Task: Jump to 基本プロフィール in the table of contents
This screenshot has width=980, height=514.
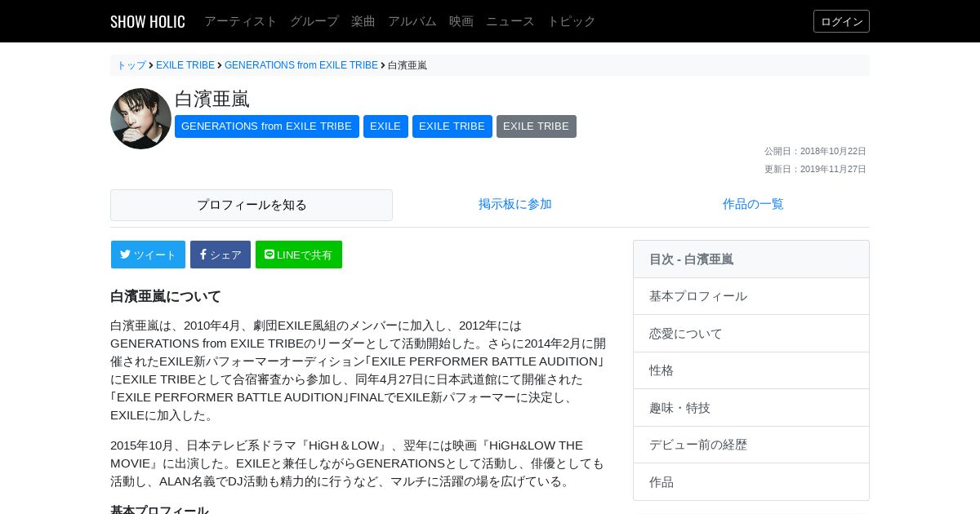Action: pyautogui.click(x=751, y=296)
